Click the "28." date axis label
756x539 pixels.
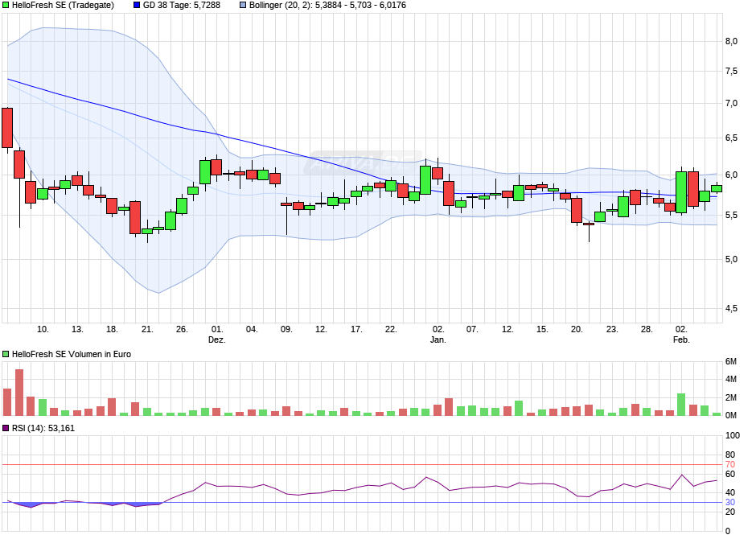[647, 329]
